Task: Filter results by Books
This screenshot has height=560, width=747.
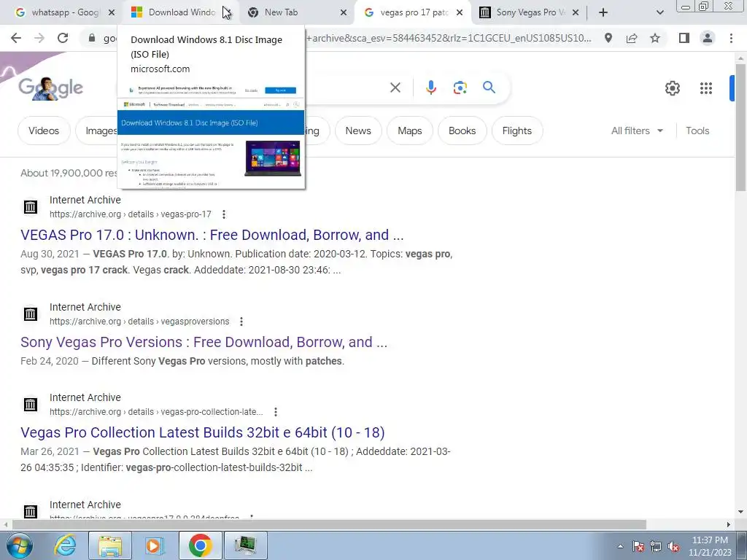Action: click(x=462, y=131)
